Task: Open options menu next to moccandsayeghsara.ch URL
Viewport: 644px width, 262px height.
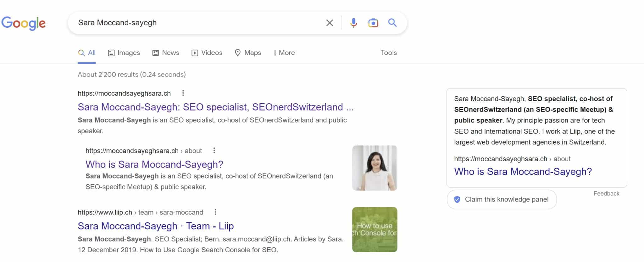Action: tap(183, 93)
